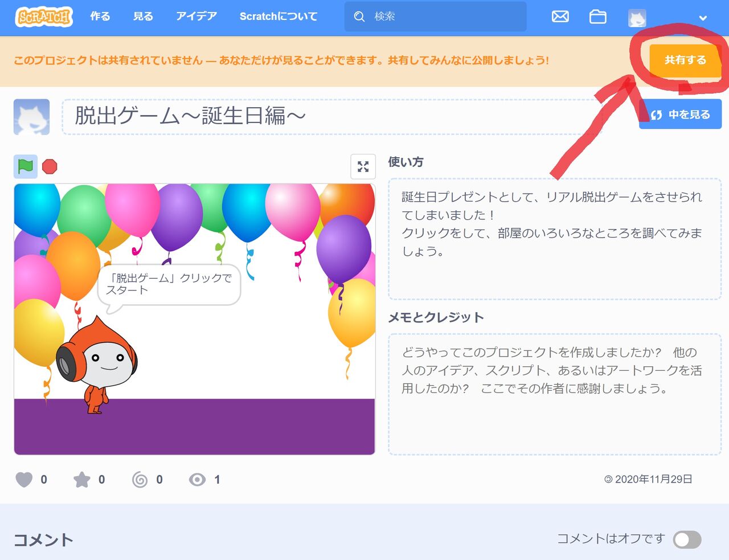Viewport: 729px width, 560px height.
Task: Start project with green flag
Action: pos(26,166)
